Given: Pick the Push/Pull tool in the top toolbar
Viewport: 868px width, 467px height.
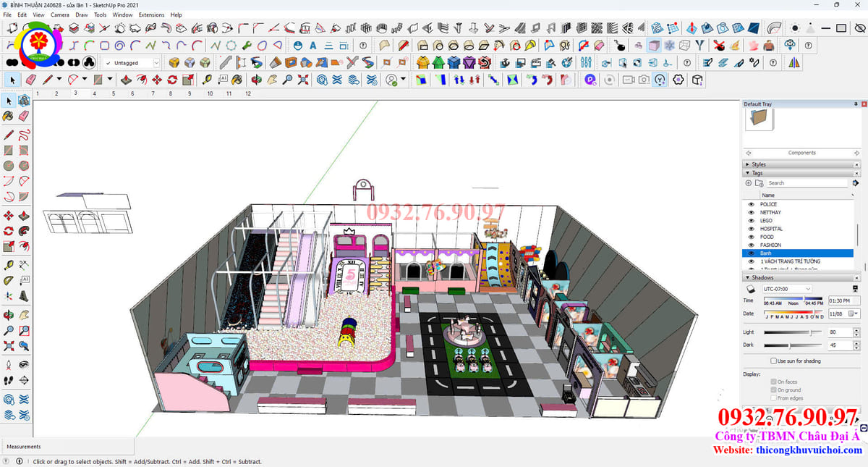Looking at the screenshot, I should point(125,80).
